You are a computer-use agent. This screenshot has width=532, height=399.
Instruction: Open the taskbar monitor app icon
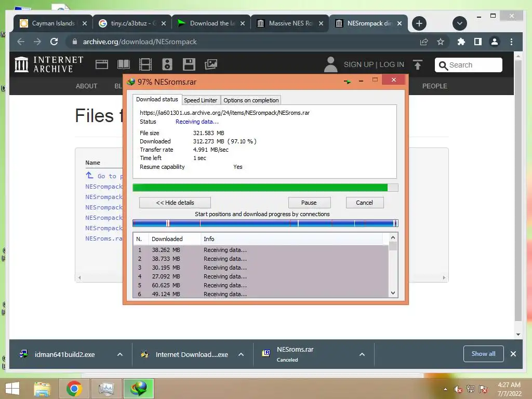pyautogui.click(x=106, y=389)
